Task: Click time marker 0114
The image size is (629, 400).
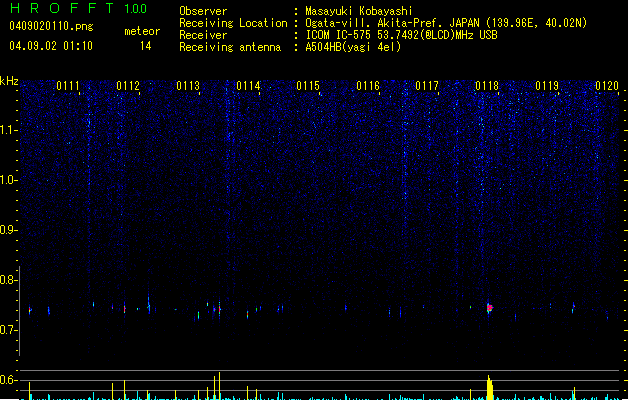Action: [248, 86]
